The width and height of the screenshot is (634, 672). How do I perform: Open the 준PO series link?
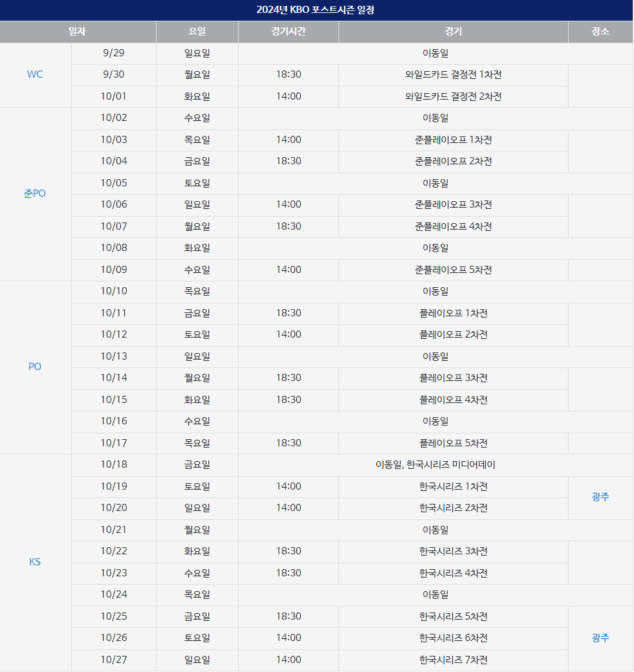pyautogui.click(x=35, y=194)
